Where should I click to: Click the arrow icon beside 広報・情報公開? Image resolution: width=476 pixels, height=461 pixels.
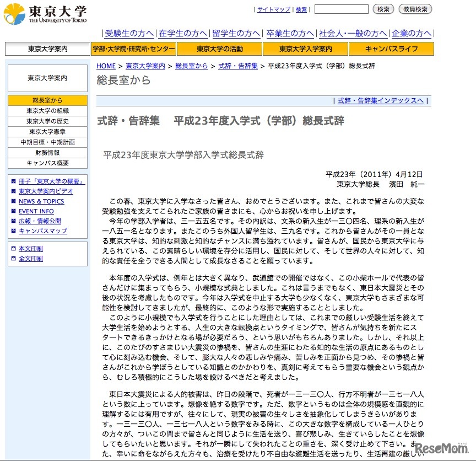(x=13, y=221)
